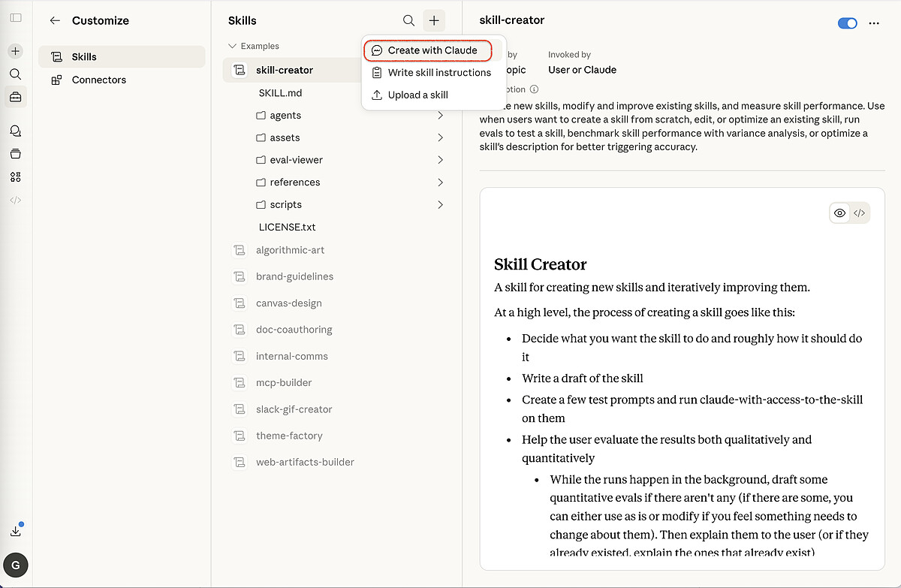Click the toolbox icon in left rail

point(16,97)
